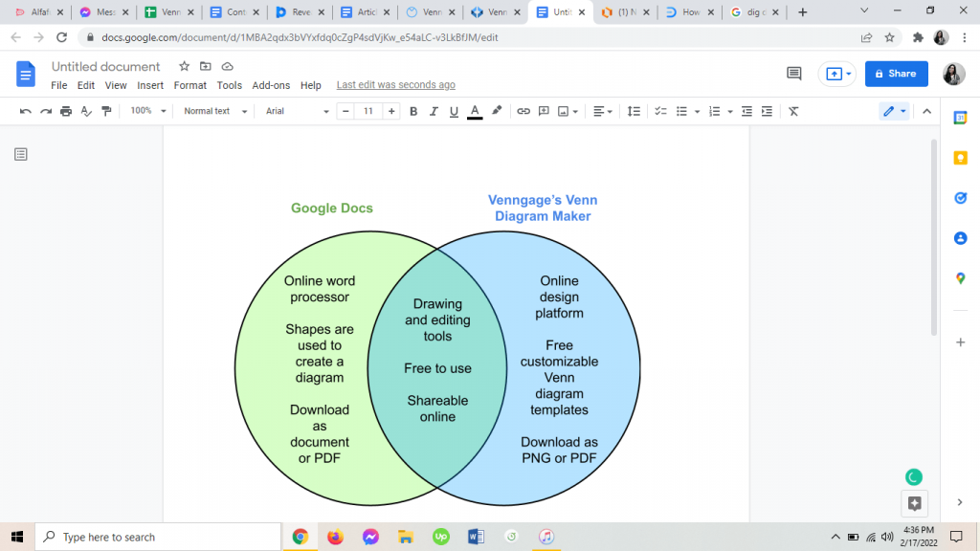The width and height of the screenshot is (980, 551).
Task: Open Google Calendar from the side panel
Action: point(961,118)
